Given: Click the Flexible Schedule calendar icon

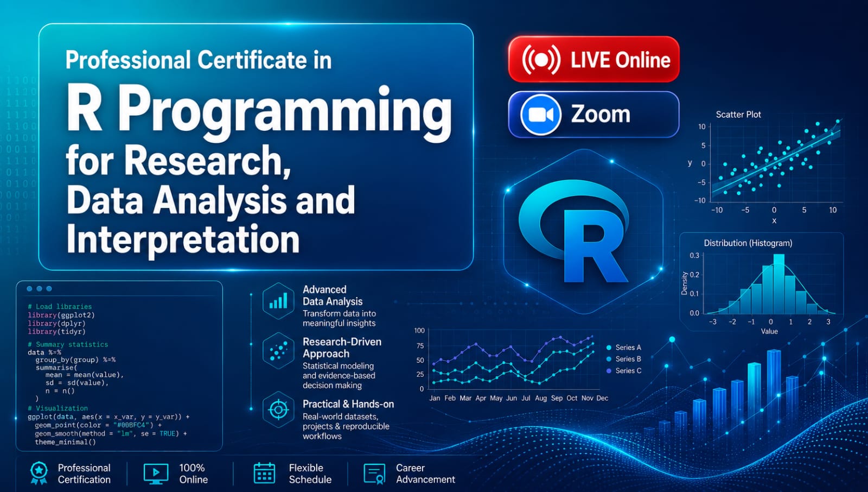Looking at the screenshot, I should point(264,473).
